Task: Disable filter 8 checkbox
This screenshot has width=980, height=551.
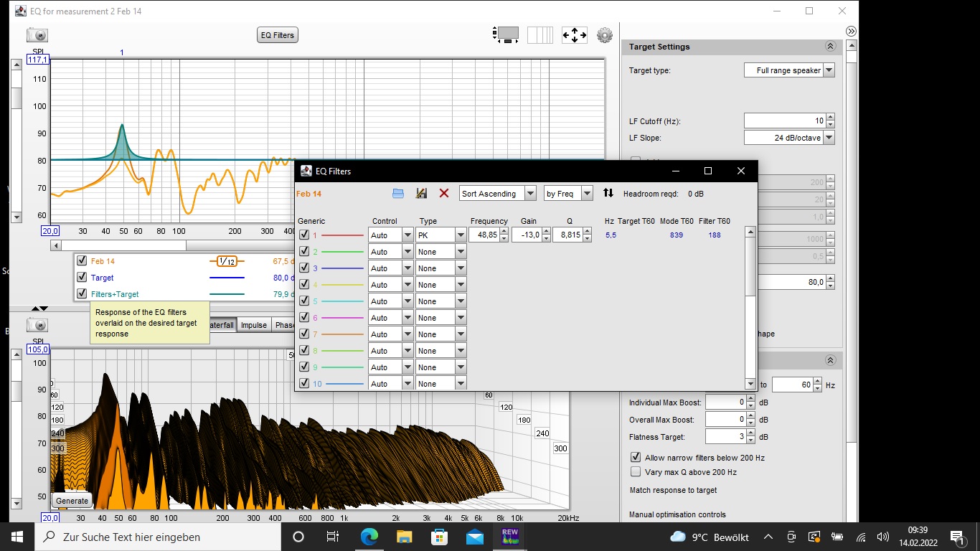Action: tap(304, 350)
